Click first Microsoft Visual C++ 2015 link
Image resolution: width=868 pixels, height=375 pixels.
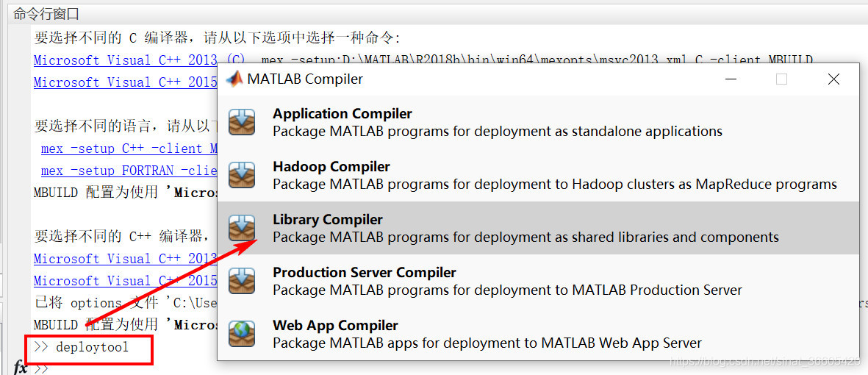(125, 82)
